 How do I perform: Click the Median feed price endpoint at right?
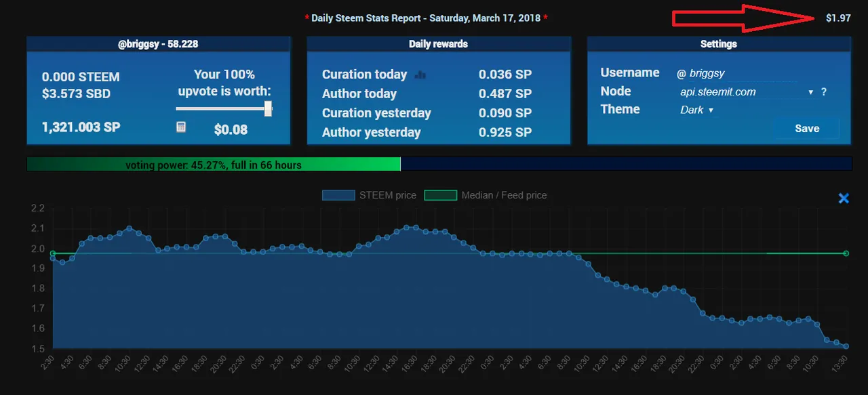[846, 253]
